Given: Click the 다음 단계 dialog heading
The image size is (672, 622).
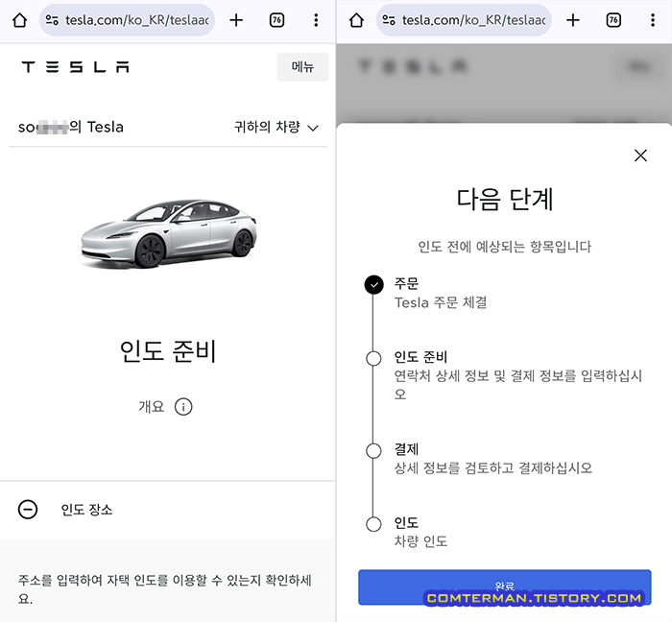Looking at the screenshot, I should click(x=504, y=200).
